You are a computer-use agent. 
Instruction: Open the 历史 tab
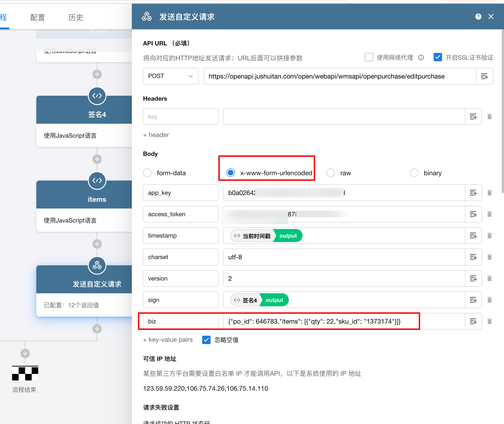pos(76,17)
